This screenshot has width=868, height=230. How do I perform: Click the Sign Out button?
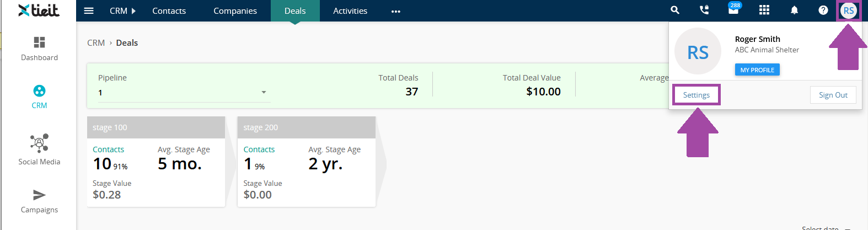coord(833,95)
